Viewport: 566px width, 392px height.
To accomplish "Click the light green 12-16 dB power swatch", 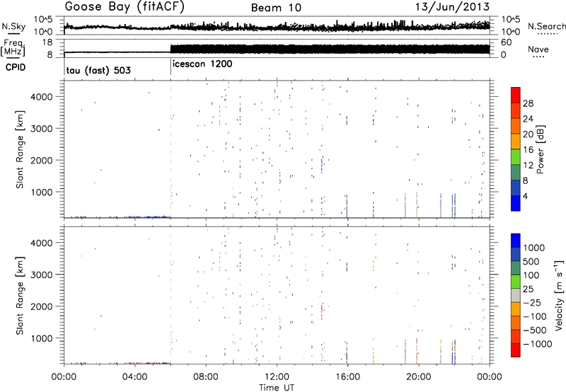I will 516,156.
